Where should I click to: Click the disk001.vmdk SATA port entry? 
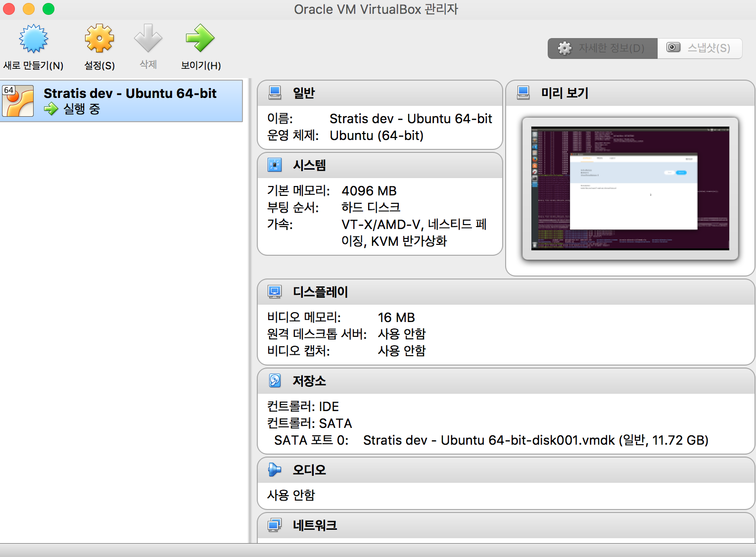point(536,440)
